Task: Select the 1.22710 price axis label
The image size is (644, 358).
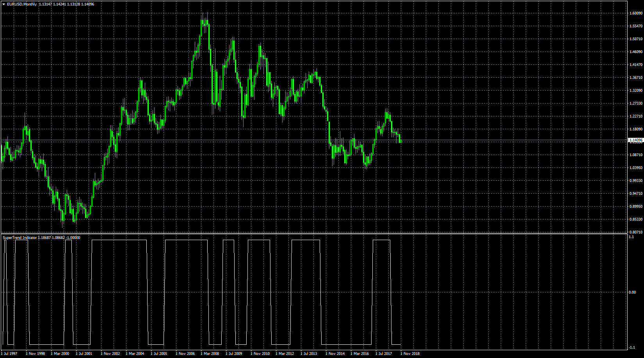Action: coord(636,116)
